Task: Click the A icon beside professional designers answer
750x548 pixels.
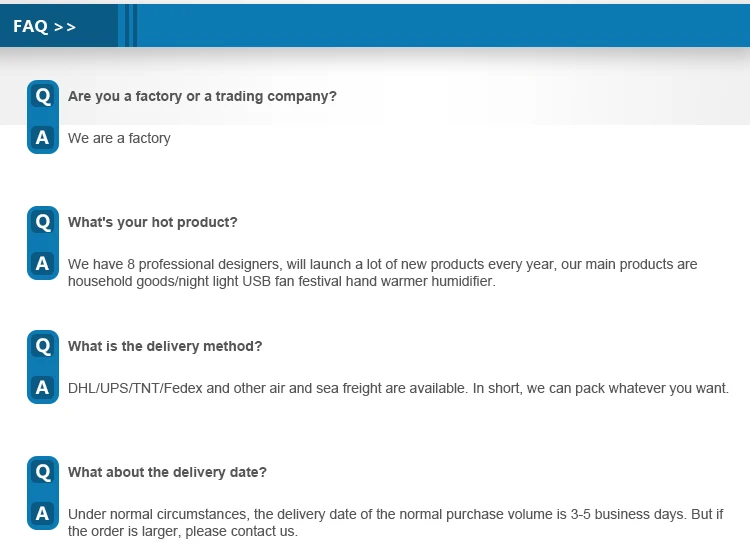Action: pos(42,264)
